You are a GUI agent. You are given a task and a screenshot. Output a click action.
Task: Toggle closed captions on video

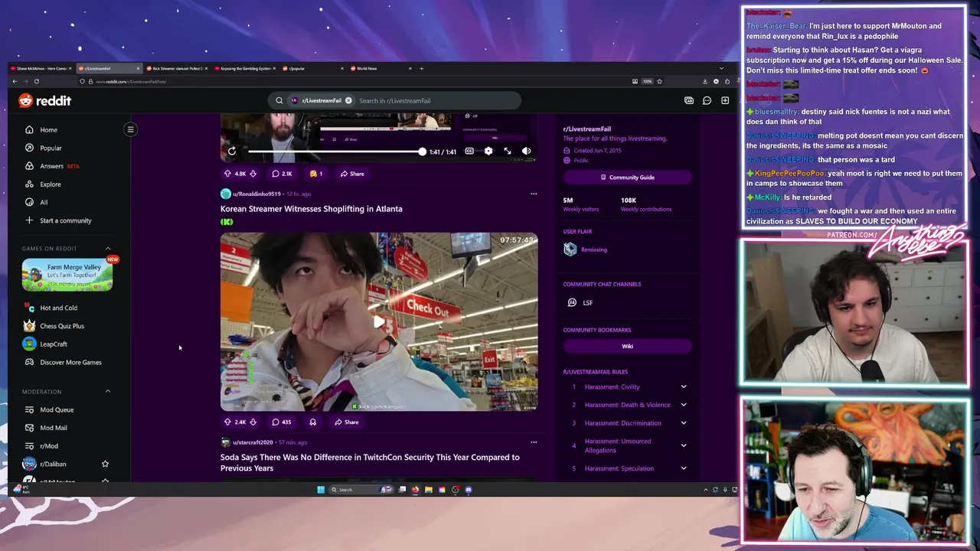(x=469, y=152)
